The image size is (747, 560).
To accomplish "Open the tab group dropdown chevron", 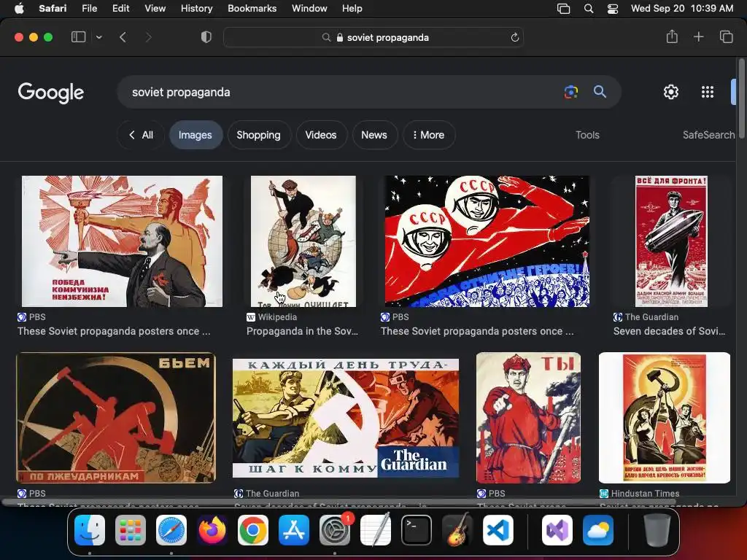I will point(99,37).
